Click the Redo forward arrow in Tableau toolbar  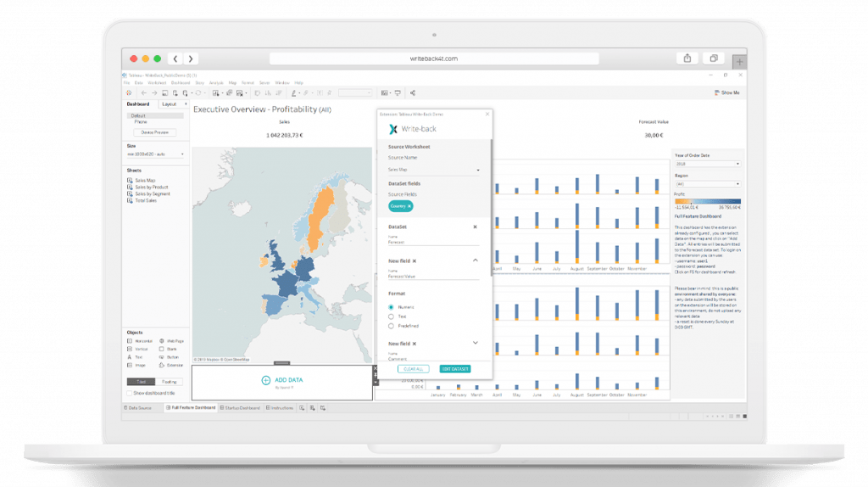154,93
